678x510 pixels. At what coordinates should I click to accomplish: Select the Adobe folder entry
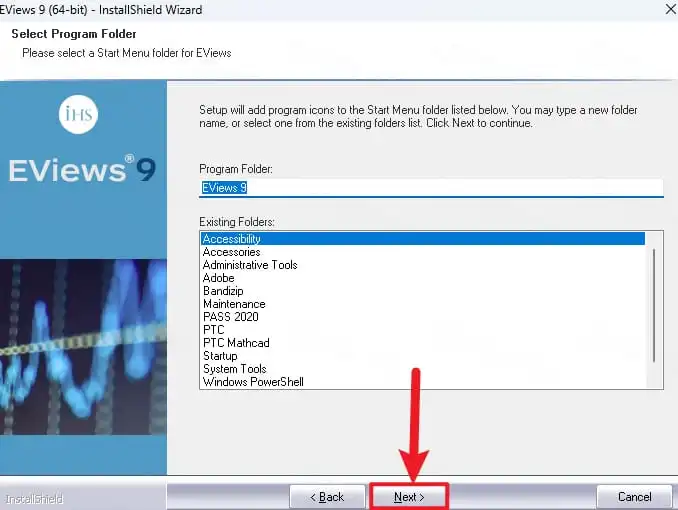click(423, 278)
